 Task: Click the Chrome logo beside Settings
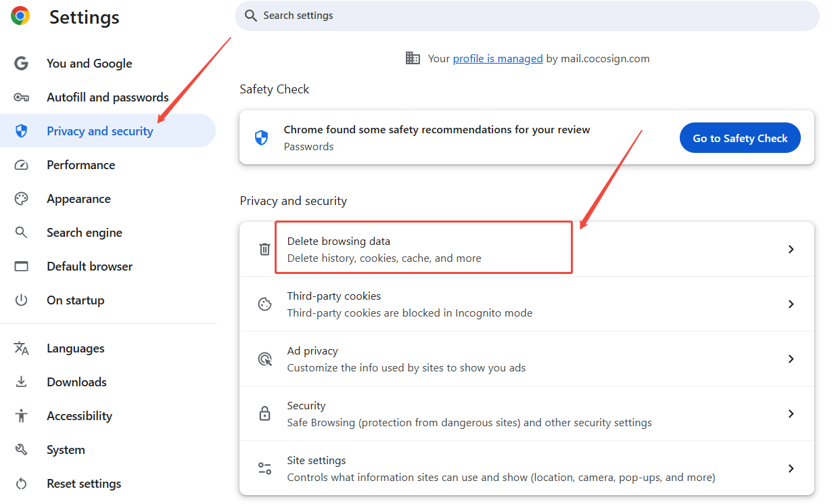pos(20,16)
